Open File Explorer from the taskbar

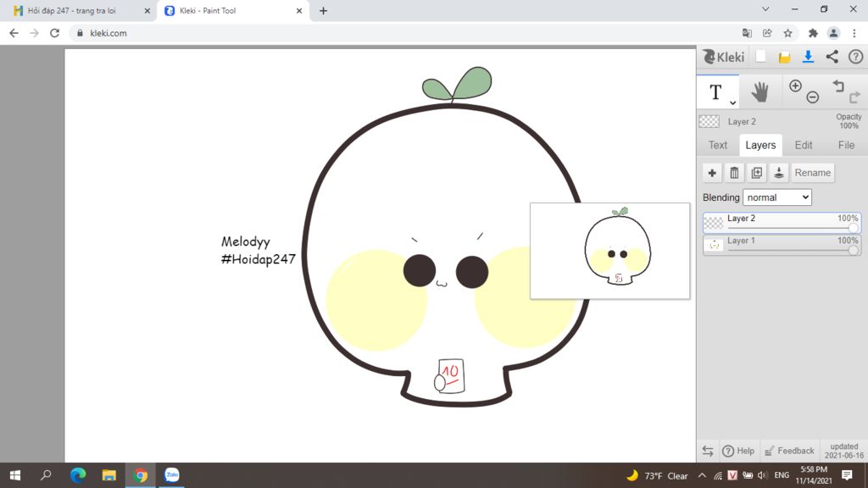tap(109, 475)
